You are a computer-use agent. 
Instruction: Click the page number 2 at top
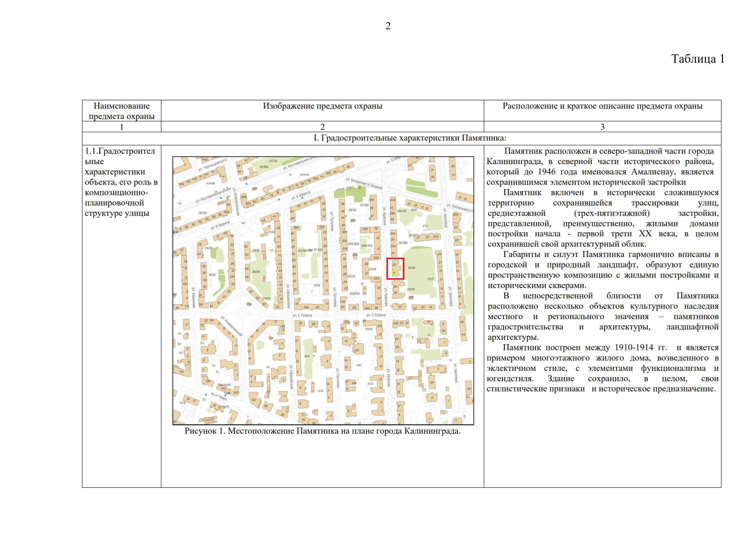(x=388, y=26)
